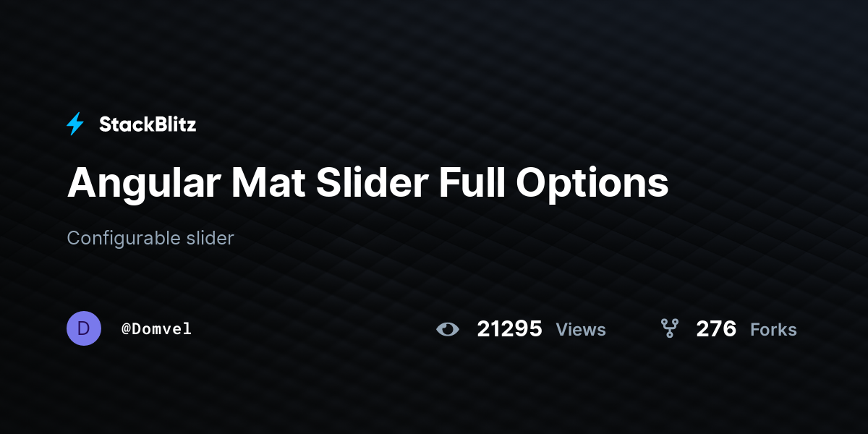This screenshot has width=868, height=434.
Task: Select the StackBlitz wordmark text
Action: pyautogui.click(x=148, y=124)
